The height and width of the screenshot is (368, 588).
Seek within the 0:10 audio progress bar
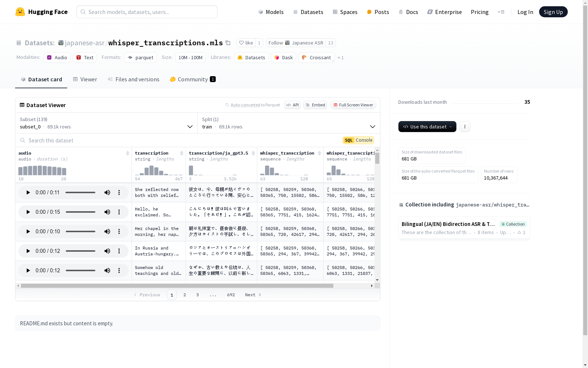click(80, 231)
